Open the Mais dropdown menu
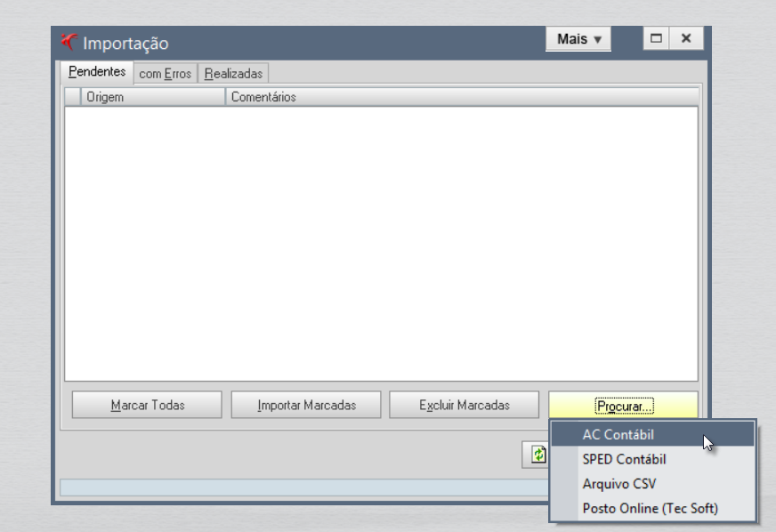776x532 pixels. [578, 39]
